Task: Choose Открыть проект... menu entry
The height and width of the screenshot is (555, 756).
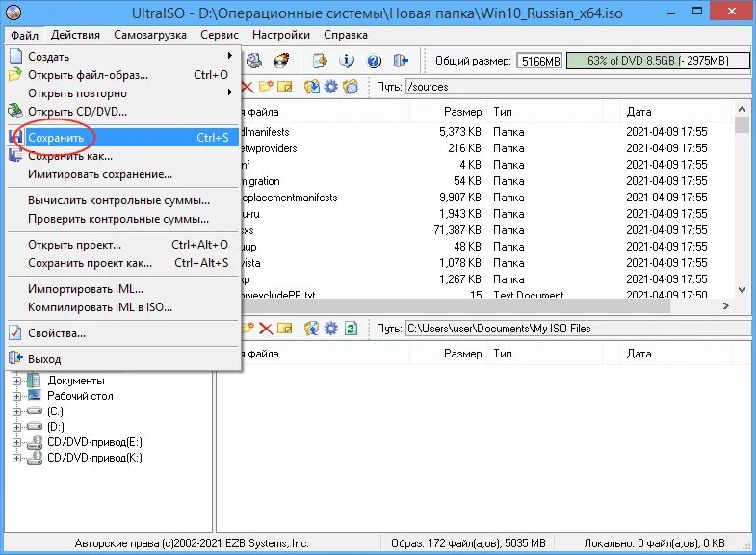Action: pos(123,245)
